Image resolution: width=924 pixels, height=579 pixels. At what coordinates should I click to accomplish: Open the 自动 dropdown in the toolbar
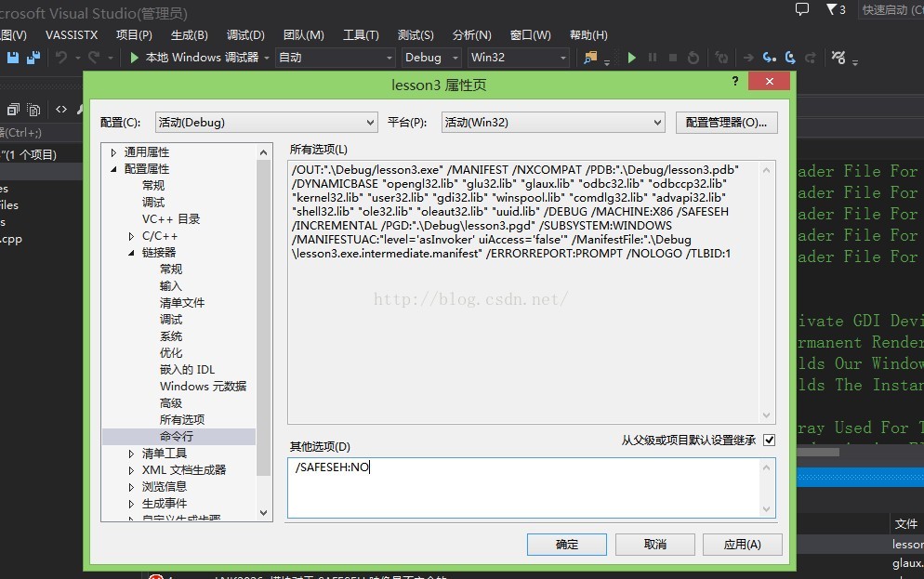[335, 57]
